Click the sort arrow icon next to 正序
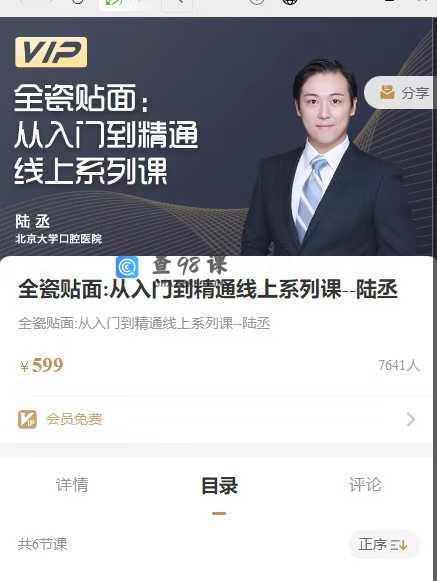The width and height of the screenshot is (437, 581). [x=400, y=545]
